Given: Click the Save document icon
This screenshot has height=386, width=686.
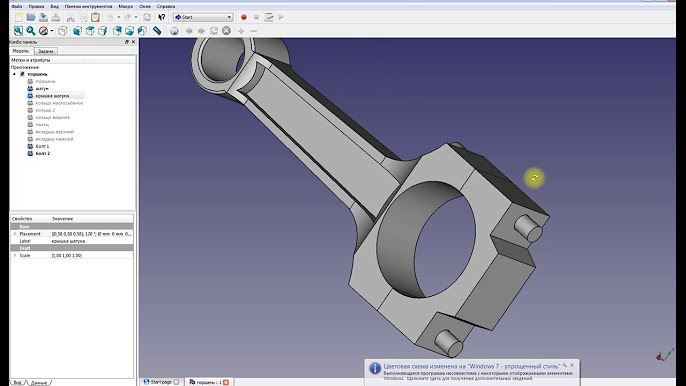Looking at the screenshot, I should click(43, 17).
